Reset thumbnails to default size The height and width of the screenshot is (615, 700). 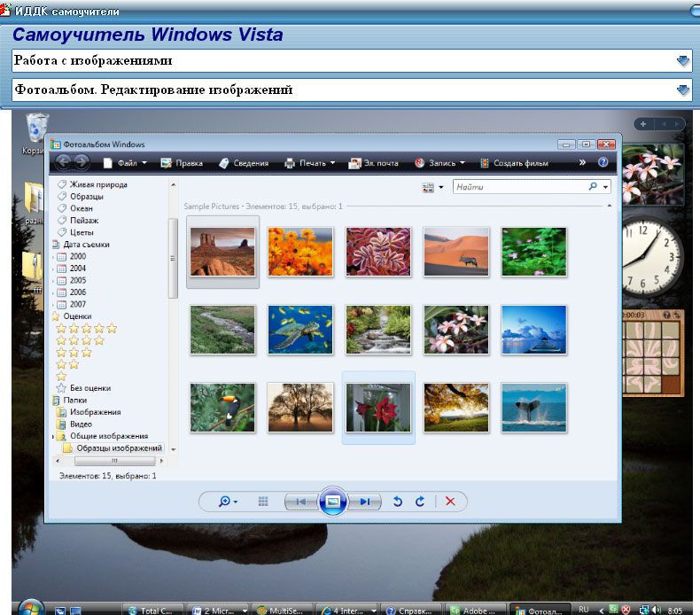click(263, 502)
